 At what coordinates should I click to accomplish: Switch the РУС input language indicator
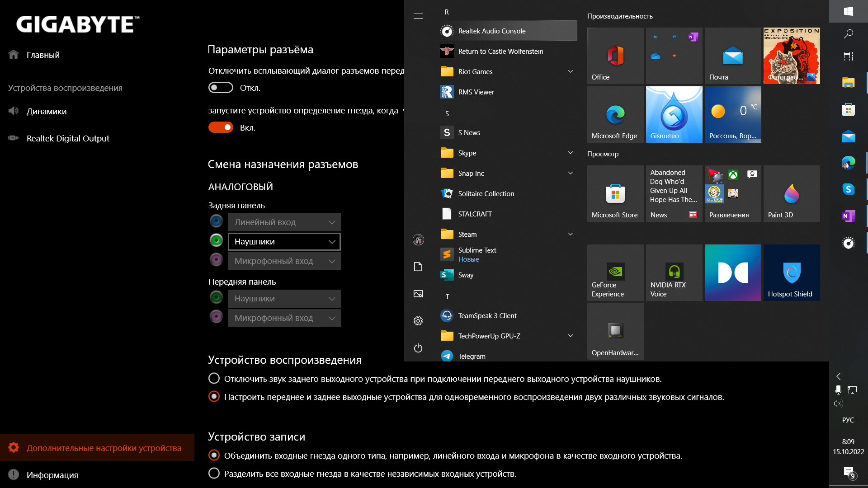[848, 420]
